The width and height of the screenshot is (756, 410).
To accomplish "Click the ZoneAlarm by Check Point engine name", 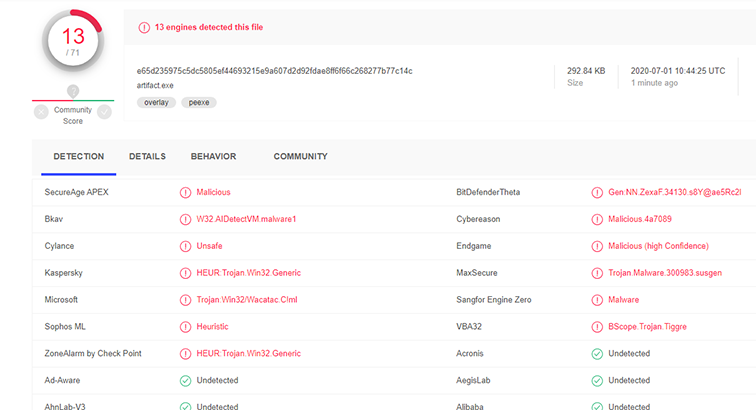I will pyautogui.click(x=93, y=354).
